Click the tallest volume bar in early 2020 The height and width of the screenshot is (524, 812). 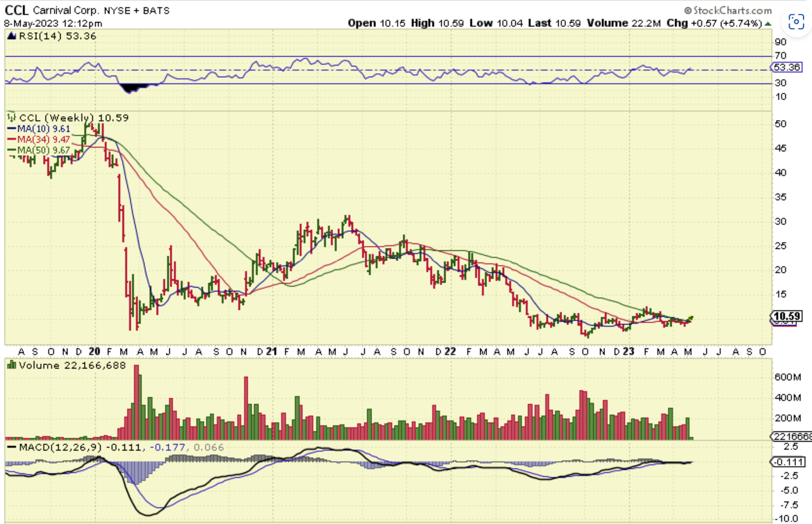click(137, 402)
